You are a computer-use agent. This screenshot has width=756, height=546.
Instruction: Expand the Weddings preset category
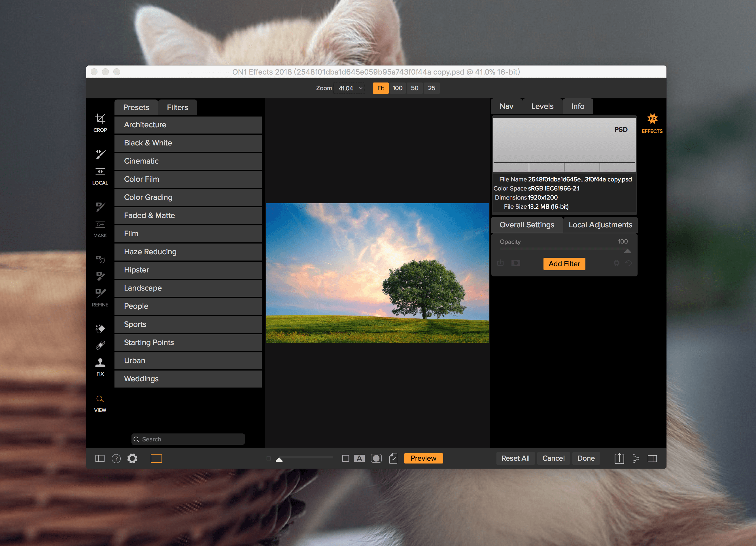point(188,379)
